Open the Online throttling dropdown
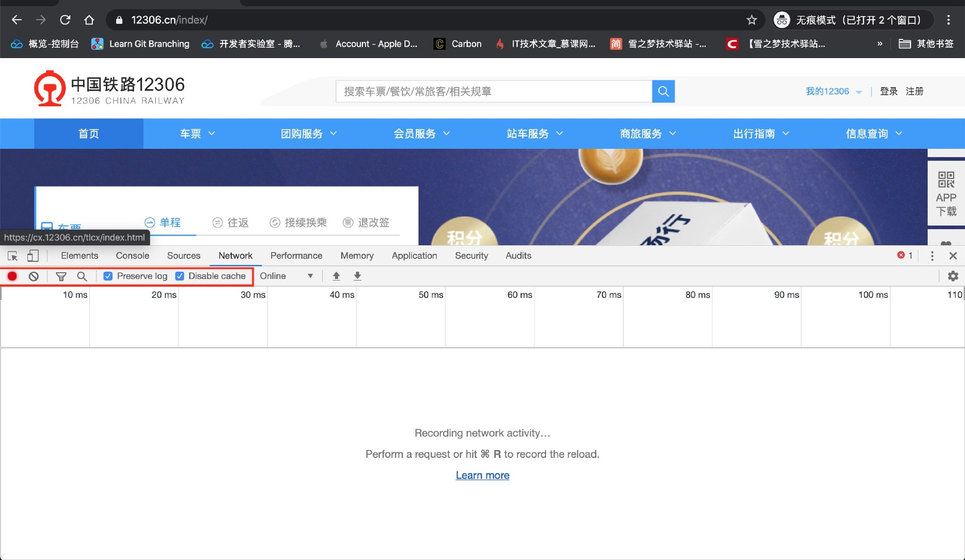The image size is (965, 560). [x=286, y=276]
